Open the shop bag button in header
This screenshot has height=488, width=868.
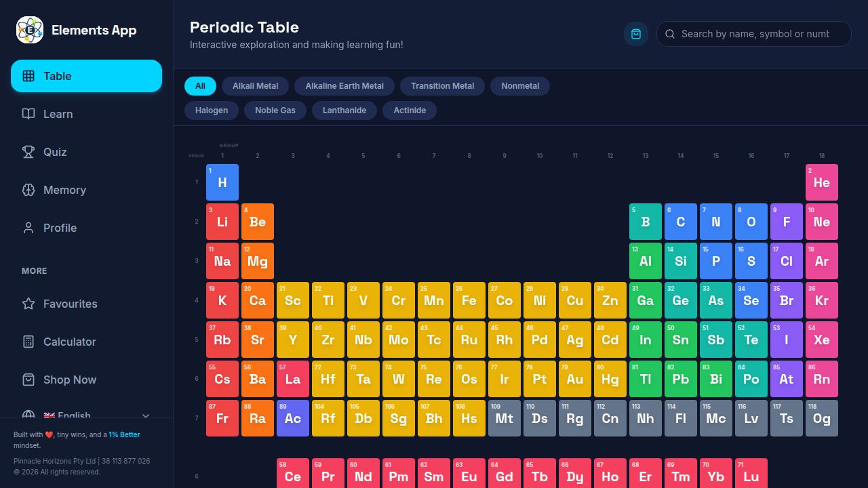coord(636,34)
